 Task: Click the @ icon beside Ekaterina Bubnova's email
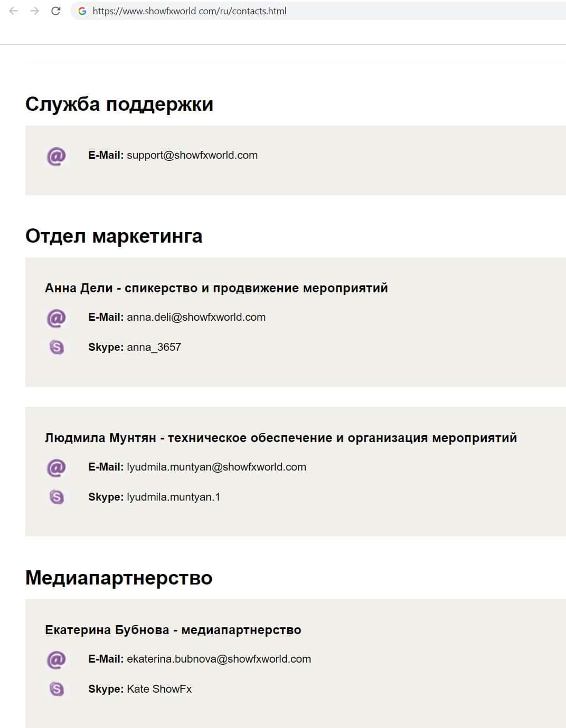tap(56, 660)
